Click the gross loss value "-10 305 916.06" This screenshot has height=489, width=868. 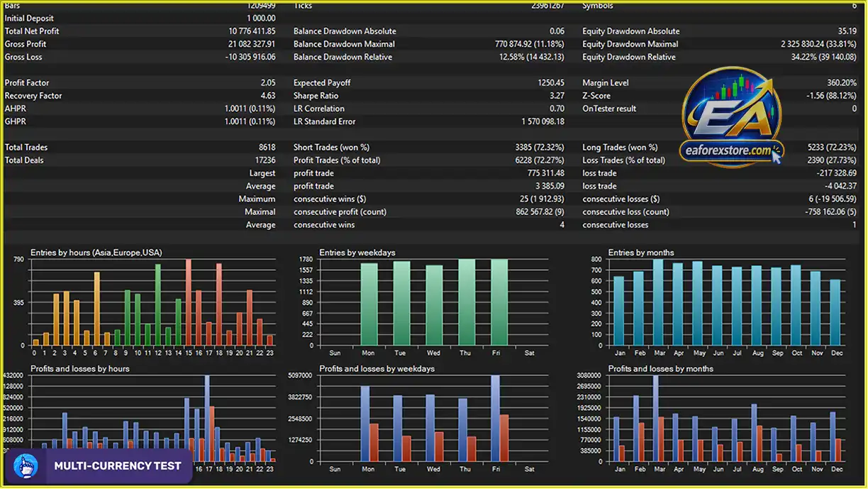click(x=250, y=57)
